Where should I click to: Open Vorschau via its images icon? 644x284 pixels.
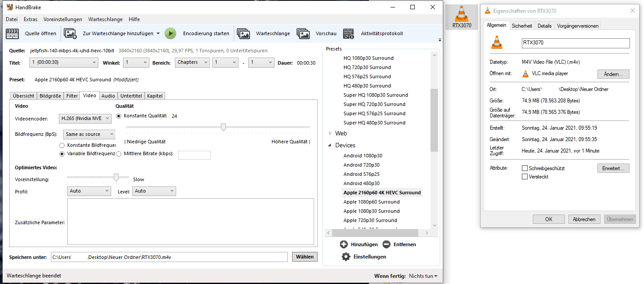click(303, 33)
